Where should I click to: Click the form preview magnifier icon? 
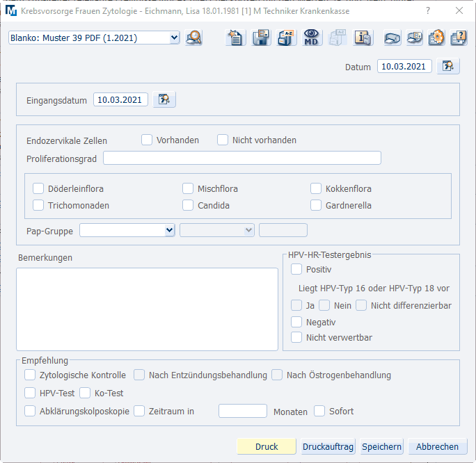point(193,38)
